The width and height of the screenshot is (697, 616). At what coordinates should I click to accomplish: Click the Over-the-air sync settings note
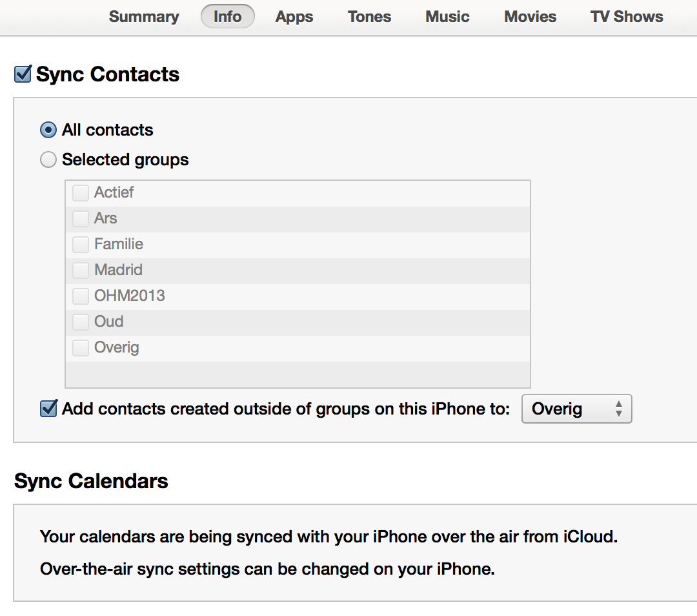coord(267,570)
